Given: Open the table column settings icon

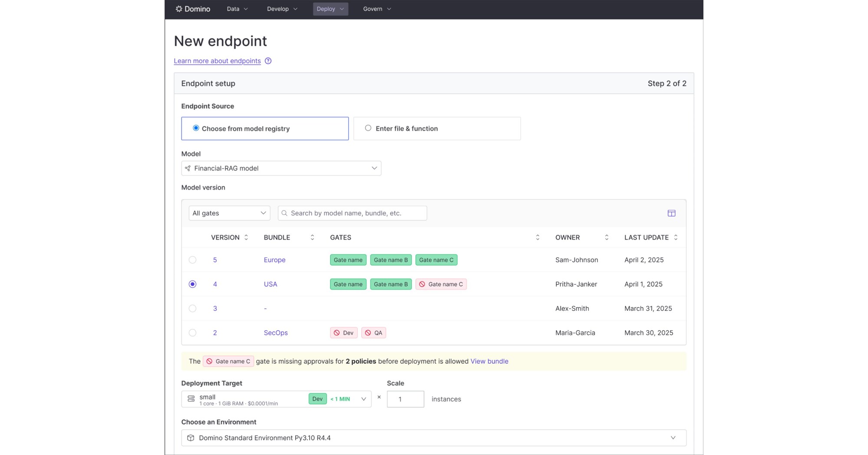Looking at the screenshot, I should coord(671,213).
